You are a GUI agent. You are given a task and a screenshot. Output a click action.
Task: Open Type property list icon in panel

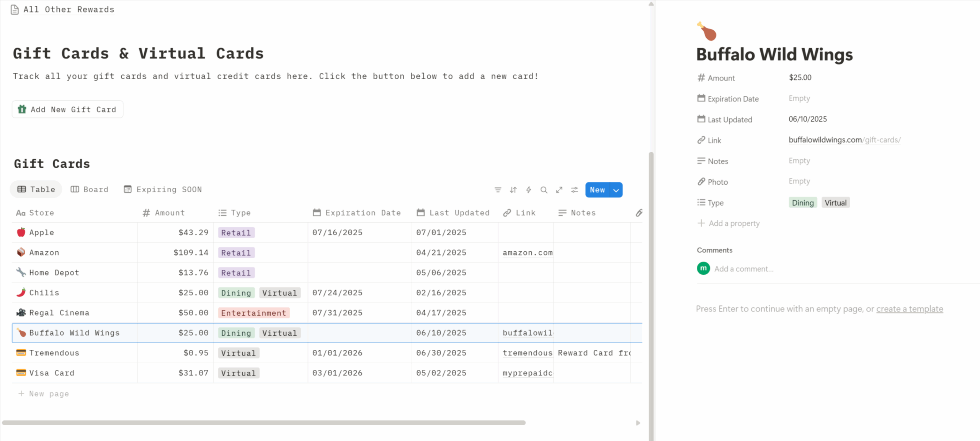point(701,202)
